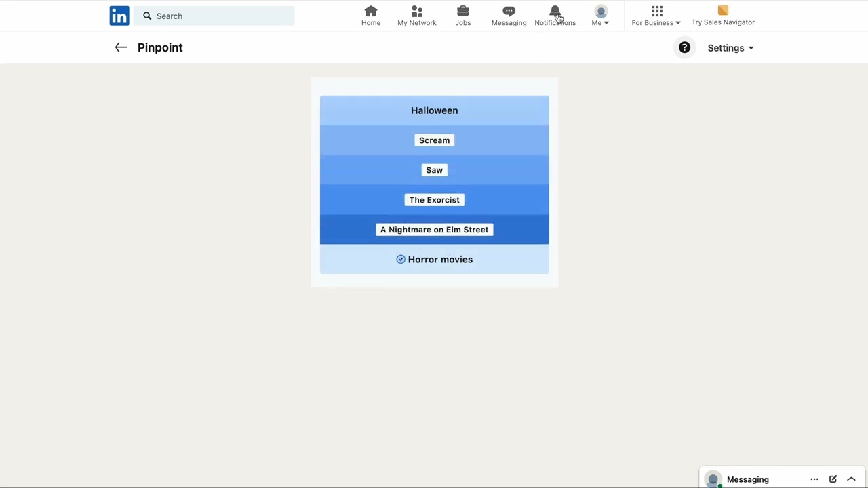
Task: Open the LinkedIn logo home link
Action: pos(119,16)
